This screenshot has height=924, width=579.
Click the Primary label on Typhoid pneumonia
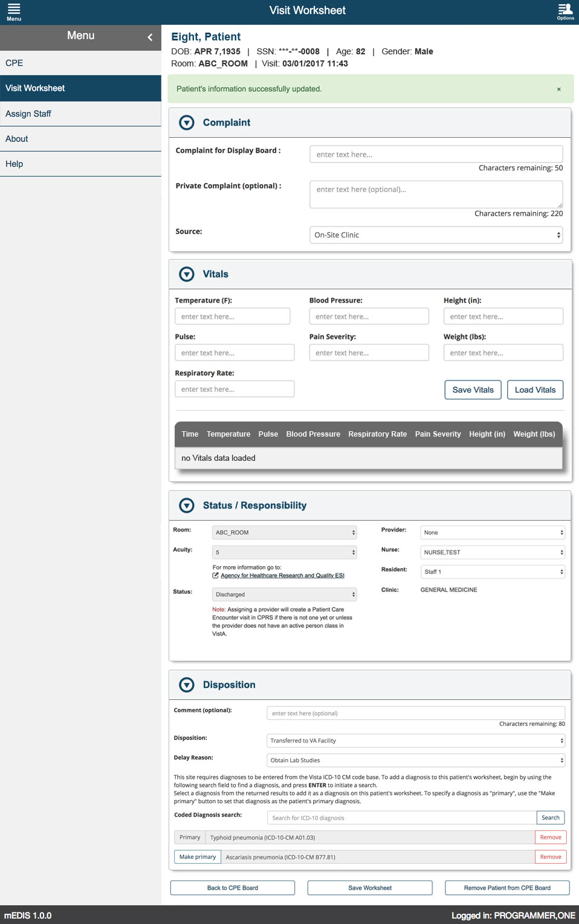pyautogui.click(x=190, y=837)
